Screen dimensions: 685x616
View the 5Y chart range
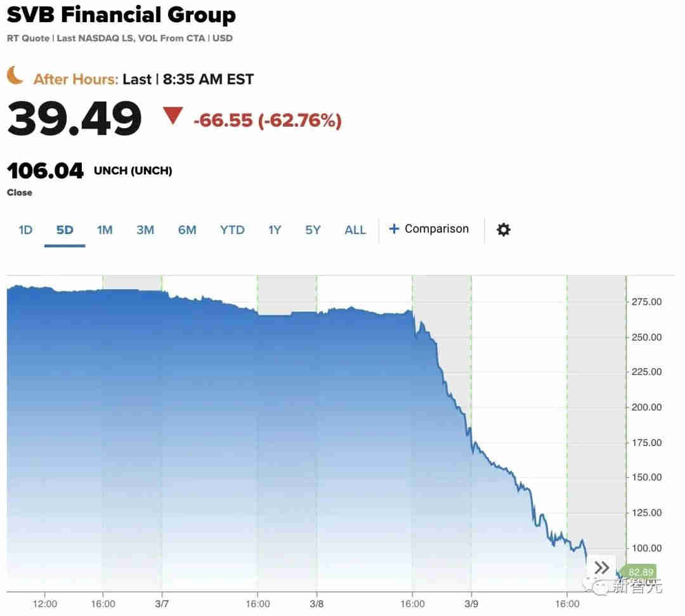(313, 230)
